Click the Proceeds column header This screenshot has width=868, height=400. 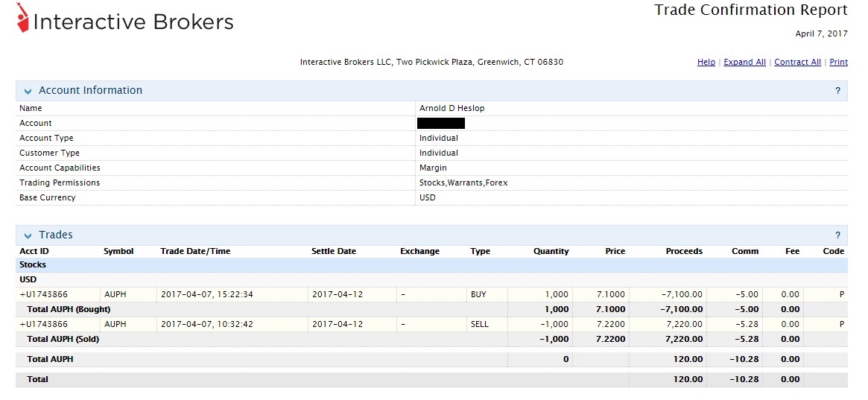coord(684,251)
